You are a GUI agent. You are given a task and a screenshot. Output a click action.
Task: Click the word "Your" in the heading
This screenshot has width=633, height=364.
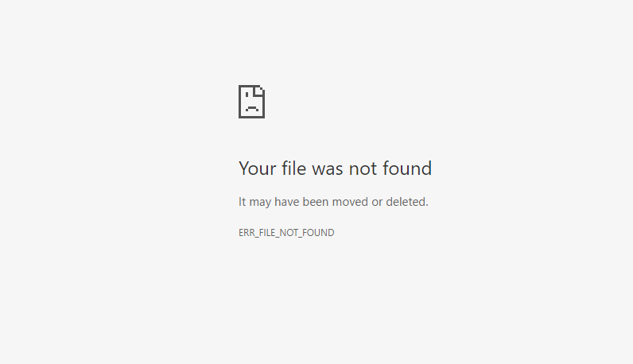(x=258, y=168)
